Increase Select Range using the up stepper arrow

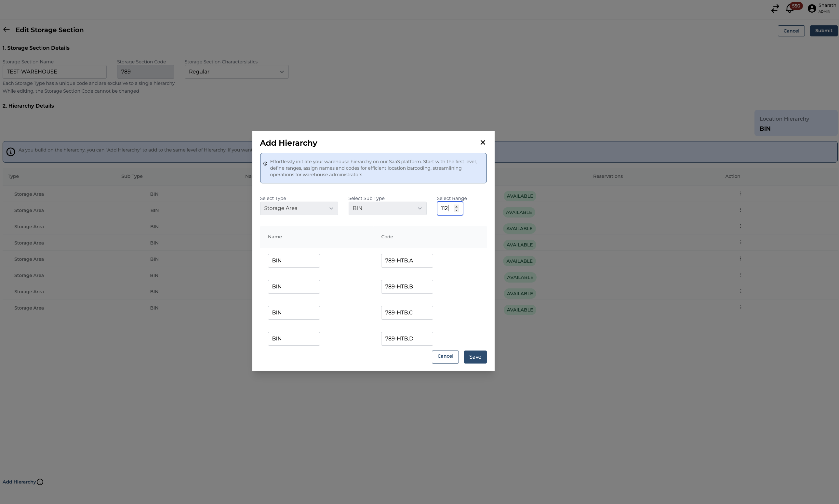click(x=457, y=206)
